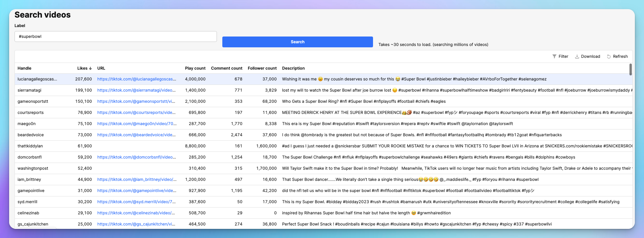Open the gs_cajunkitchen TikTok video link
Image resolution: width=644 pixels, height=238 pixels.
(136, 224)
